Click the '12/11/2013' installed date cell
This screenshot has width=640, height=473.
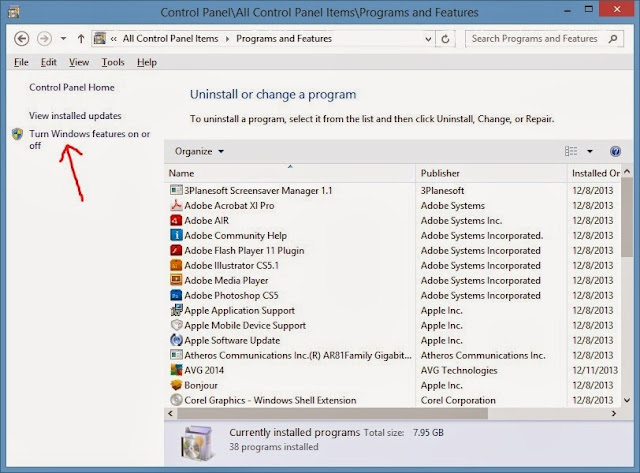tap(595, 371)
